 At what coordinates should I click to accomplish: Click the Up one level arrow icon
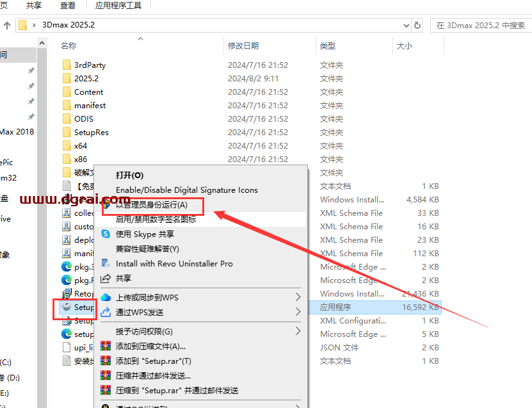(x=7, y=25)
